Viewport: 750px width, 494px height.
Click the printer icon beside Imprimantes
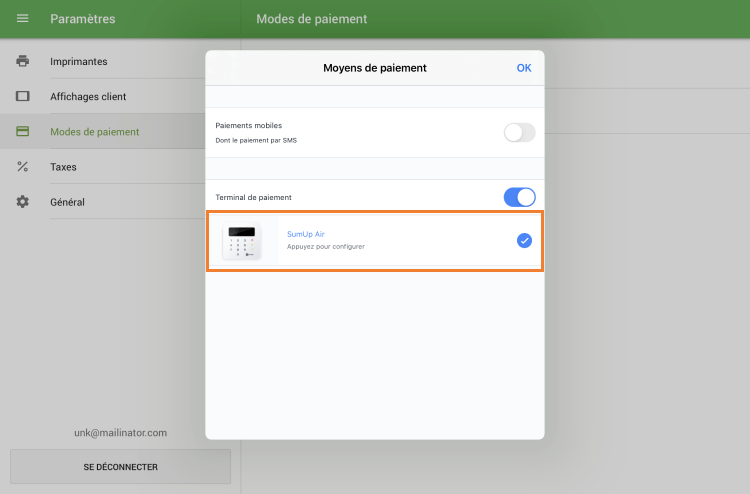pyautogui.click(x=22, y=61)
